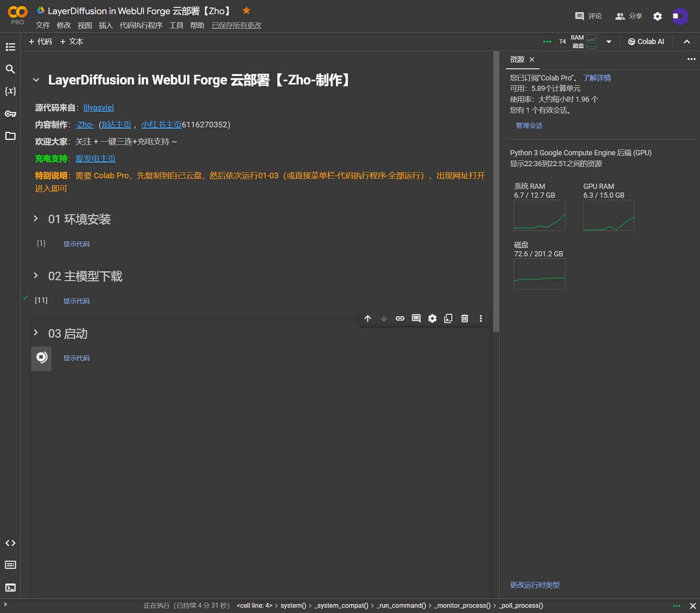
Task: Close the 资源 tab
Action: (x=532, y=59)
